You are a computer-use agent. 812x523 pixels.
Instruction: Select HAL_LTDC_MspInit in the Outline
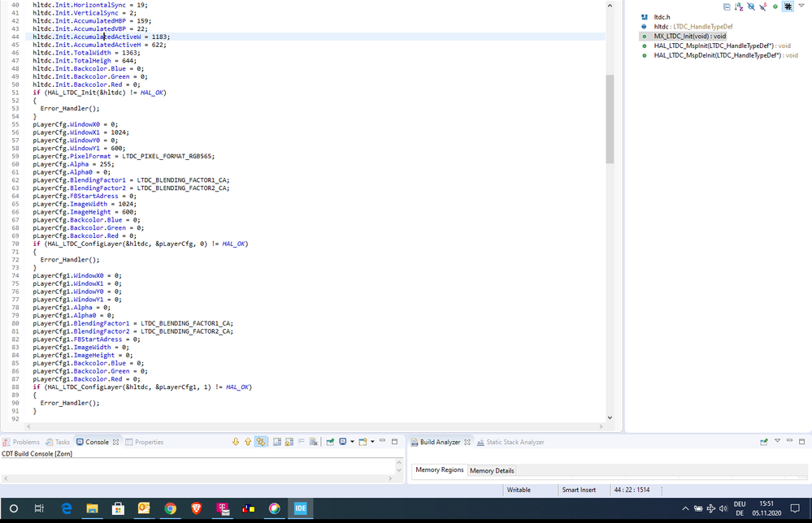click(722, 45)
